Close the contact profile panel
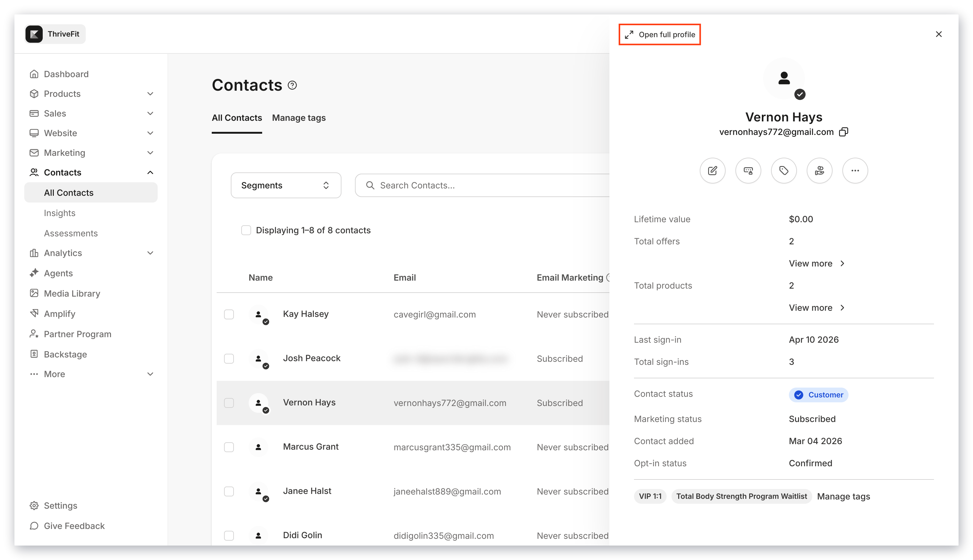973x560 pixels. click(938, 34)
